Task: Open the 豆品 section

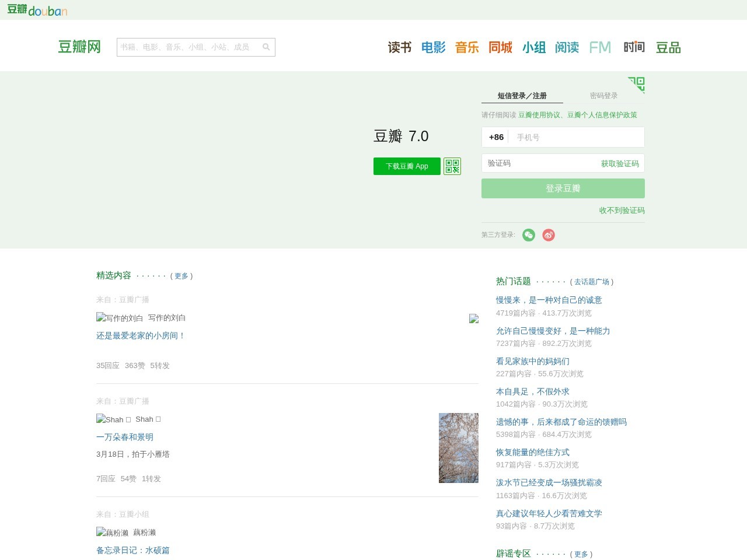Action: click(668, 47)
